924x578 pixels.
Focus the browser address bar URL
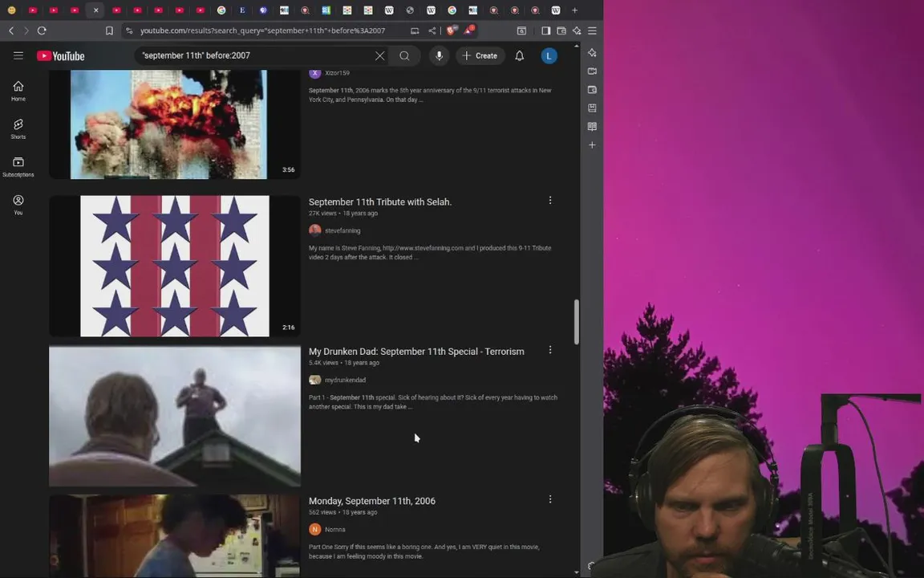click(x=263, y=31)
